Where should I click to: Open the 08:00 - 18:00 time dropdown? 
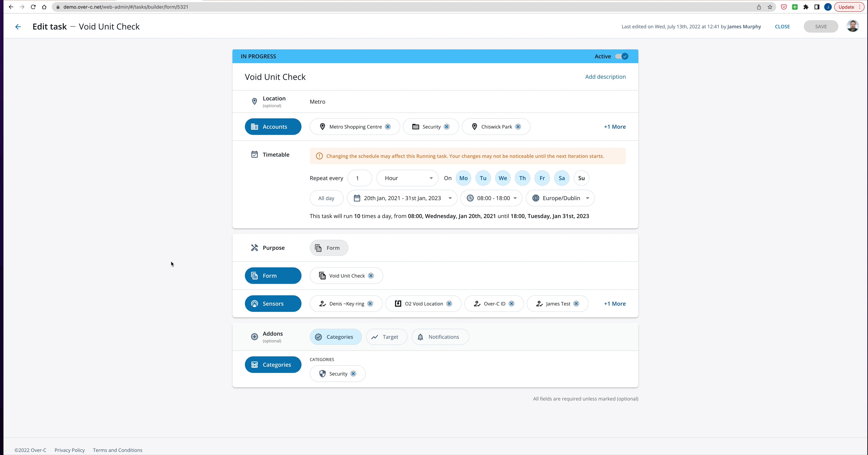491,198
